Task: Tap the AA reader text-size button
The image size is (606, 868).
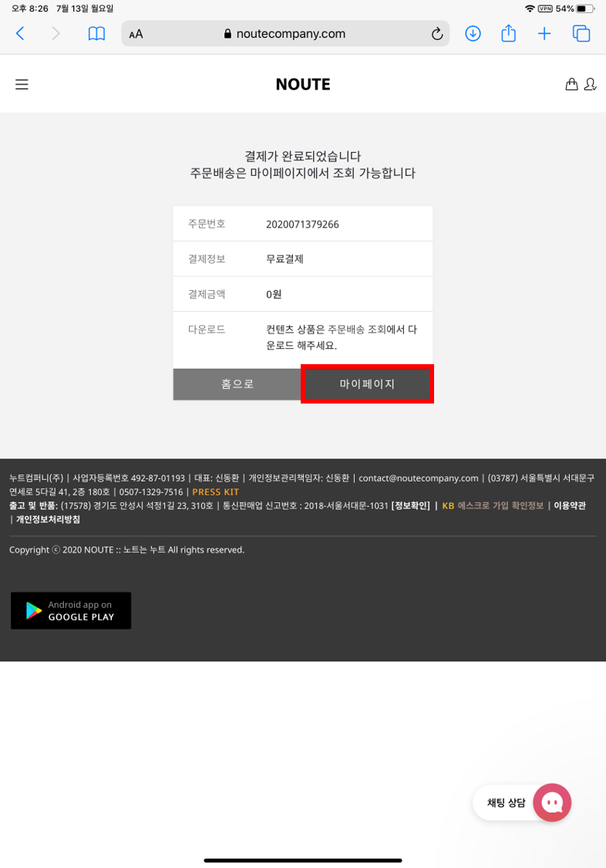Action: 136,34
